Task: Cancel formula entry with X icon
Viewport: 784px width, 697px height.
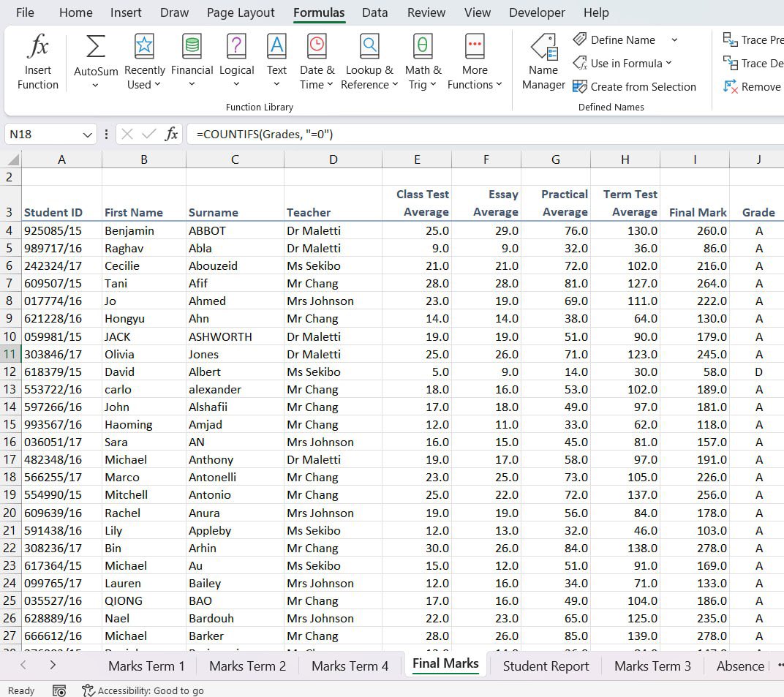Action: pyautogui.click(x=127, y=134)
